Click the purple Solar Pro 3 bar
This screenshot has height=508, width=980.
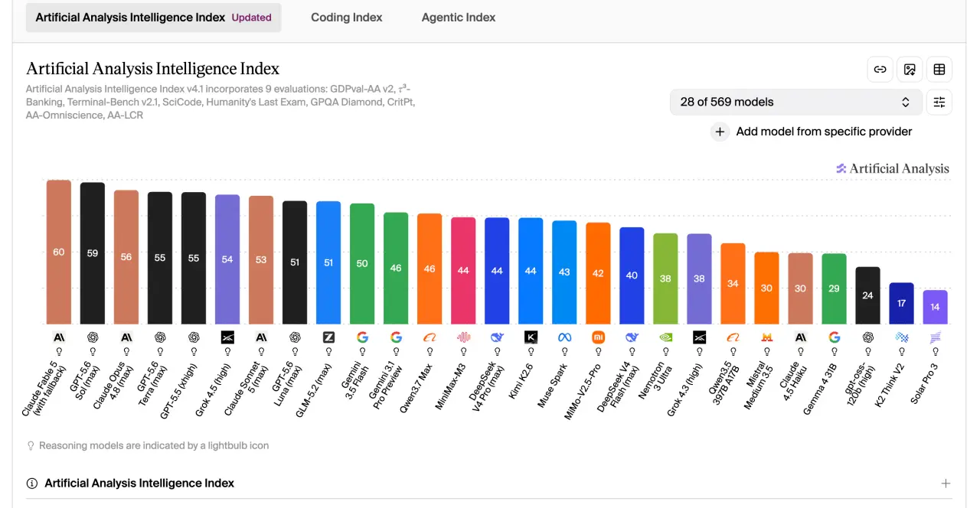click(x=935, y=307)
